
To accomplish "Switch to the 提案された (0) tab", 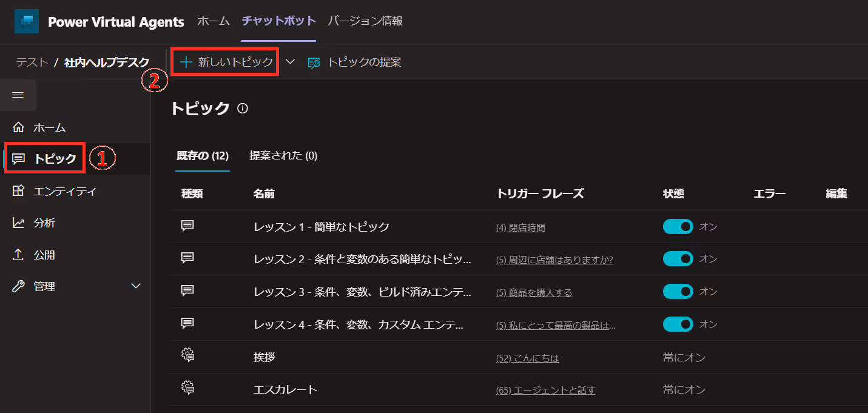I will point(283,156).
